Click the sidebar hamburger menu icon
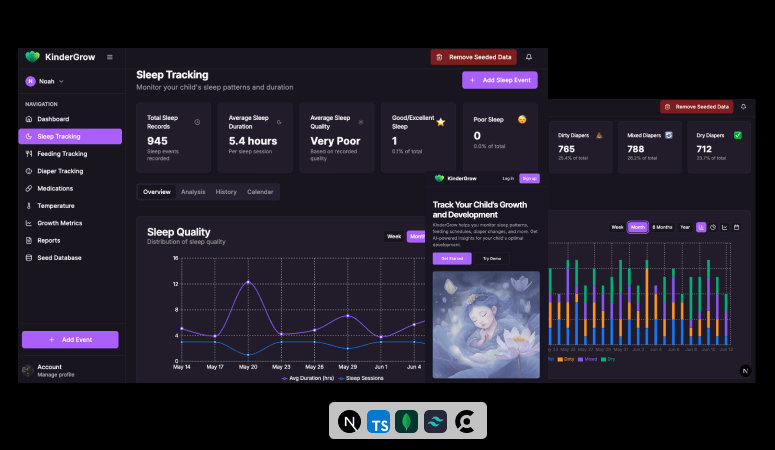775x450 pixels. coord(110,57)
